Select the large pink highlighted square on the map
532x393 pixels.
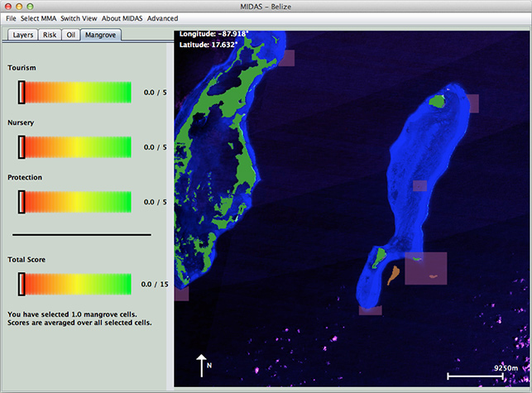click(x=425, y=268)
